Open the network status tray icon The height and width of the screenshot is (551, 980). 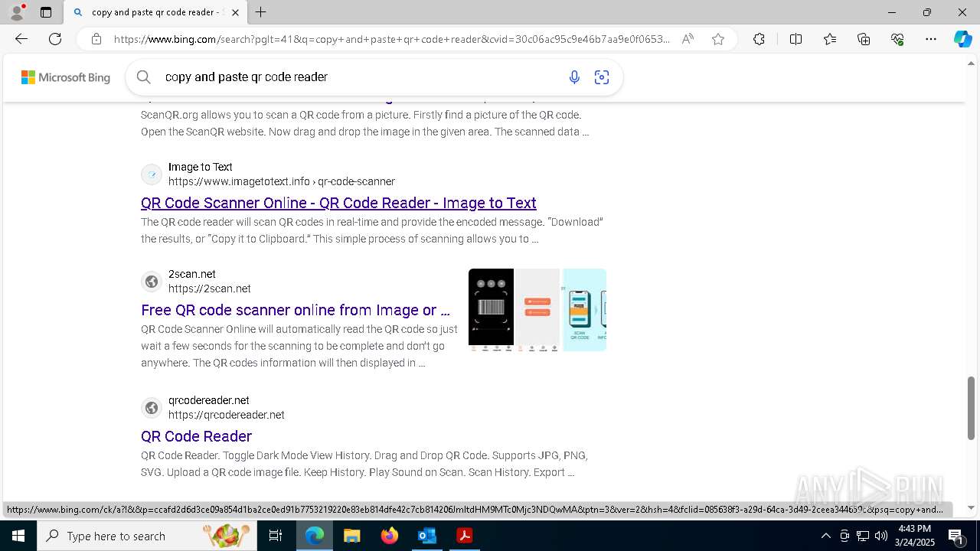[862, 536]
